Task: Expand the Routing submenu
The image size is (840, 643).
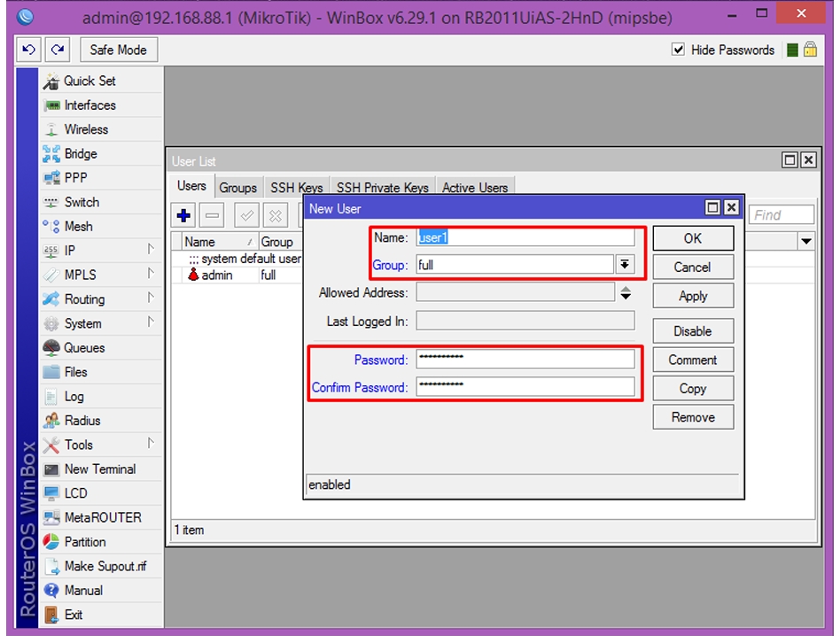Action: click(x=151, y=298)
